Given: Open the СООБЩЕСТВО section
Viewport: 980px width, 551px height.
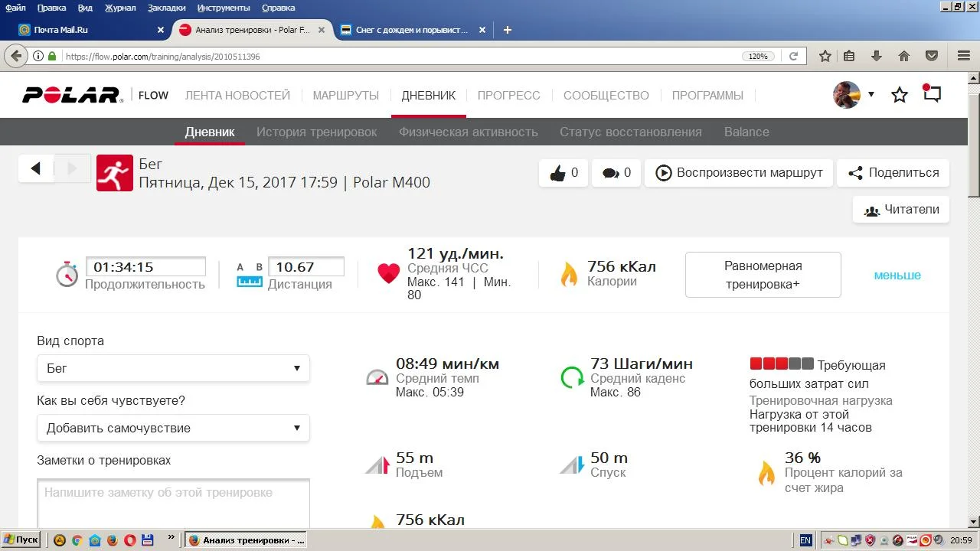Looking at the screenshot, I should 606,96.
